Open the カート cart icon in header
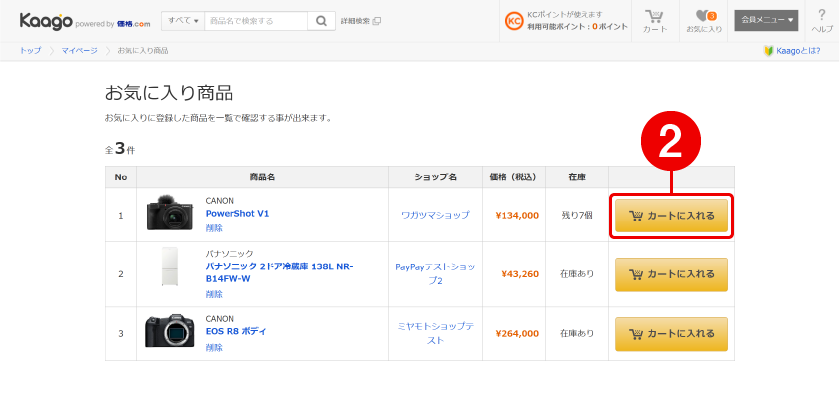The height and width of the screenshot is (400, 840). (655, 21)
